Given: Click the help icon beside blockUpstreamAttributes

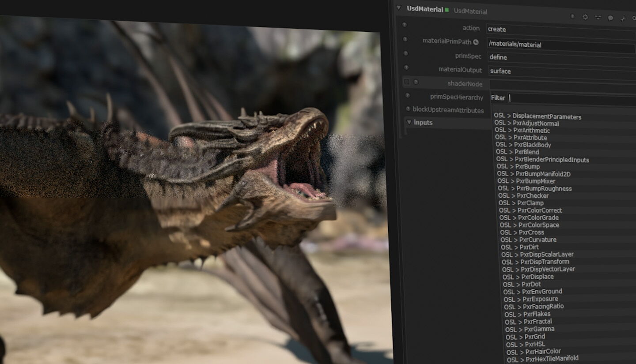Looking at the screenshot, I should [x=408, y=109].
